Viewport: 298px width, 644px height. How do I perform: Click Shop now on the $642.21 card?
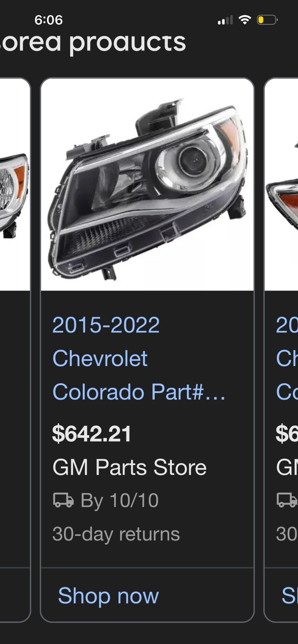(x=108, y=596)
